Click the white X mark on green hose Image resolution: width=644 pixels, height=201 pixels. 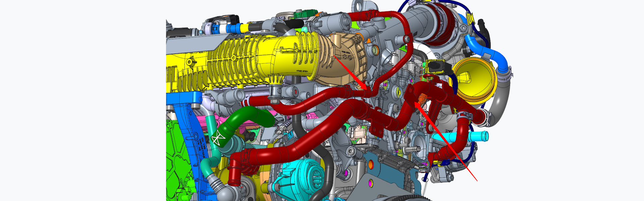point(218,138)
